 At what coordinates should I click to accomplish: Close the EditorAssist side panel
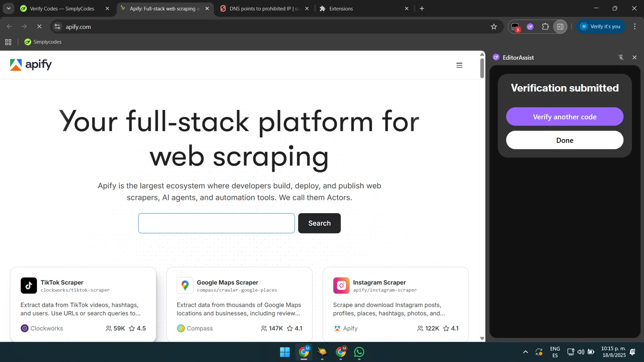pos(635,57)
